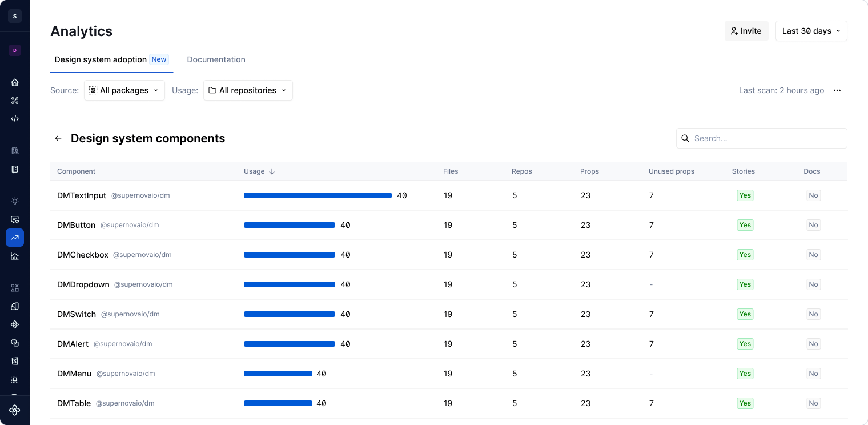
Task: Click the Props value 23 for DMSwitch
Action: click(585, 314)
